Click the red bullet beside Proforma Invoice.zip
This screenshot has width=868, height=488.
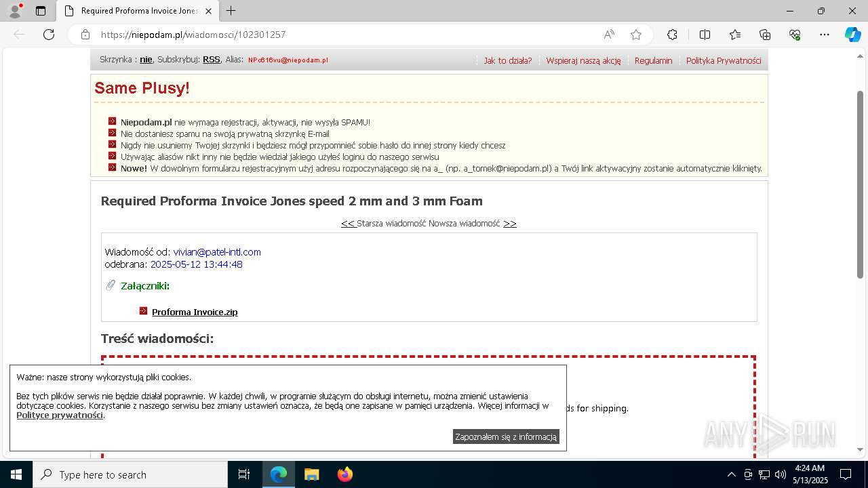[x=143, y=311]
